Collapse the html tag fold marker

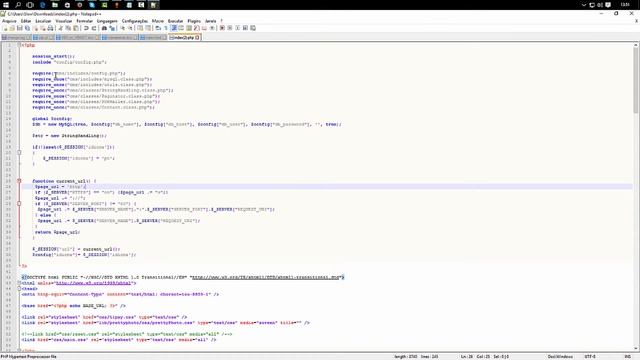coord(19,283)
